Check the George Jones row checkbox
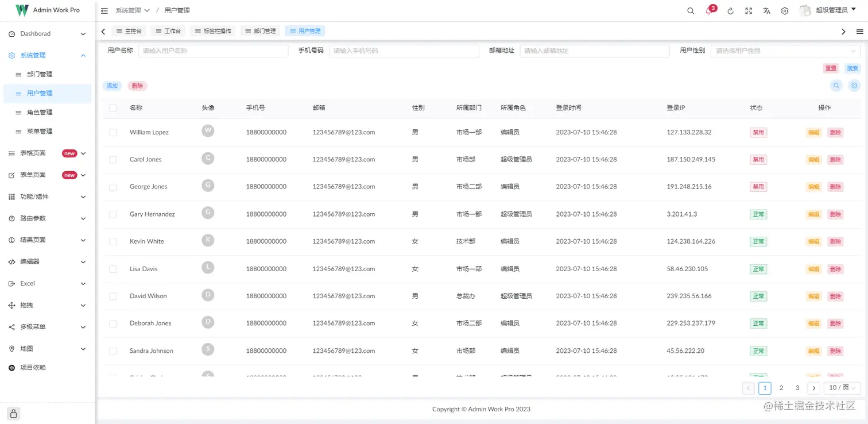The width and height of the screenshot is (868, 424). (113, 187)
